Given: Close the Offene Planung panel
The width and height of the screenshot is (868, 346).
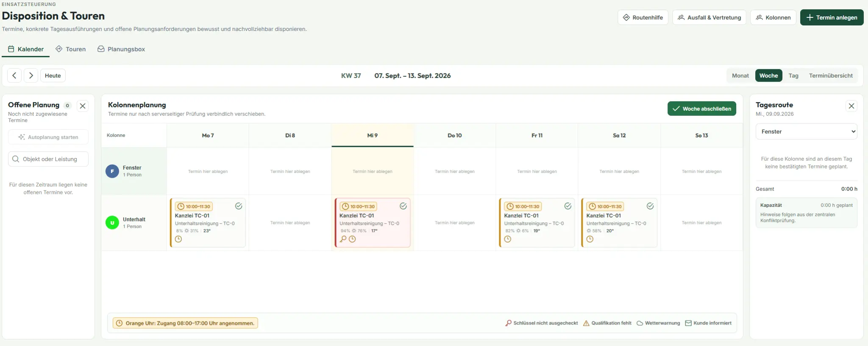Looking at the screenshot, I should click(83, 106).
